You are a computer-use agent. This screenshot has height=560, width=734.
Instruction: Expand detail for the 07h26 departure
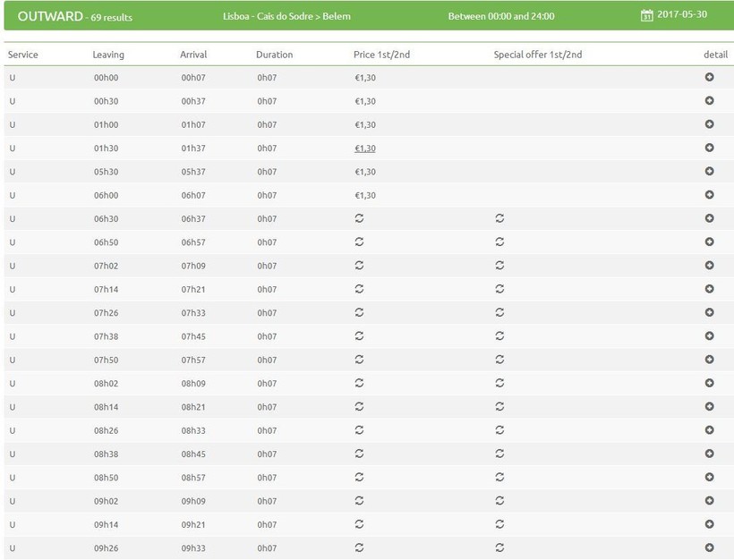(x=709, y=312)
